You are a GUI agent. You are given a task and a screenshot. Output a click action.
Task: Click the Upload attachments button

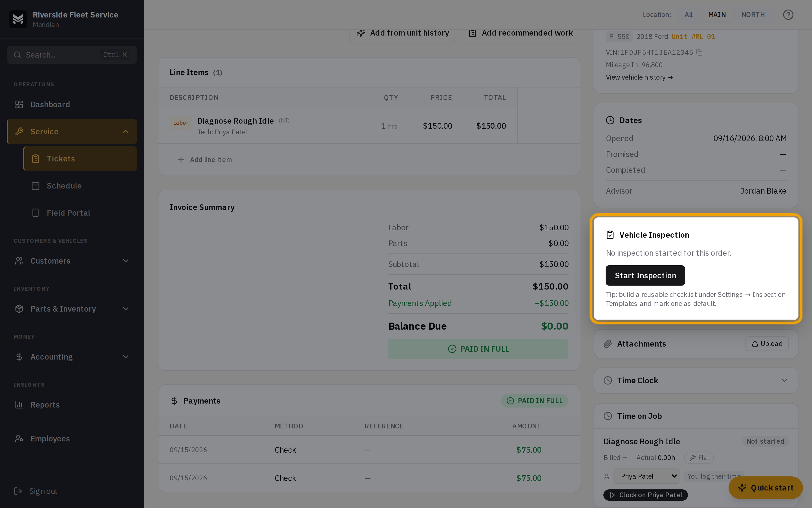767,344
